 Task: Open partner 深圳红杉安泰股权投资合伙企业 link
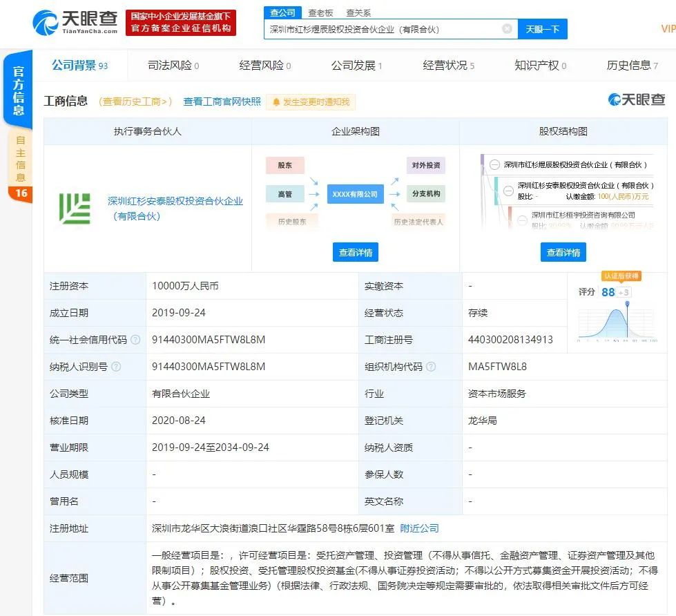pos(175,209)
